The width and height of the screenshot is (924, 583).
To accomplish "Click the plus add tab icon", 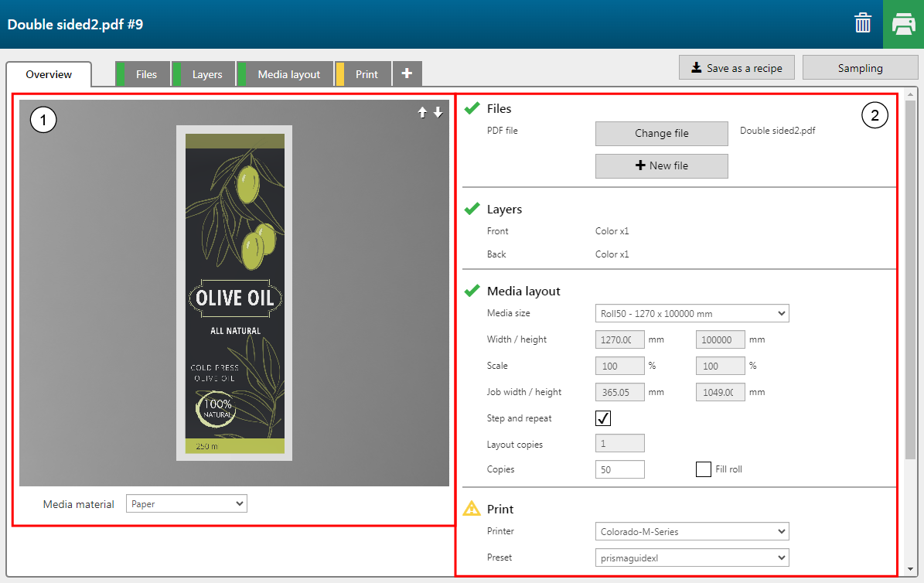I will (x=407, y=74).
